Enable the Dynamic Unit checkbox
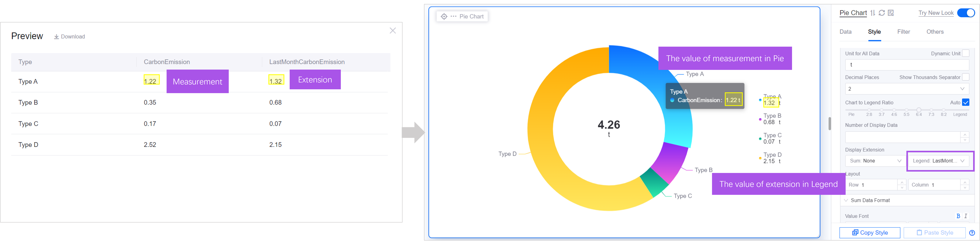The height and width of the screenshot is (243, 980). pyautogui.click(x=965, y=53)
